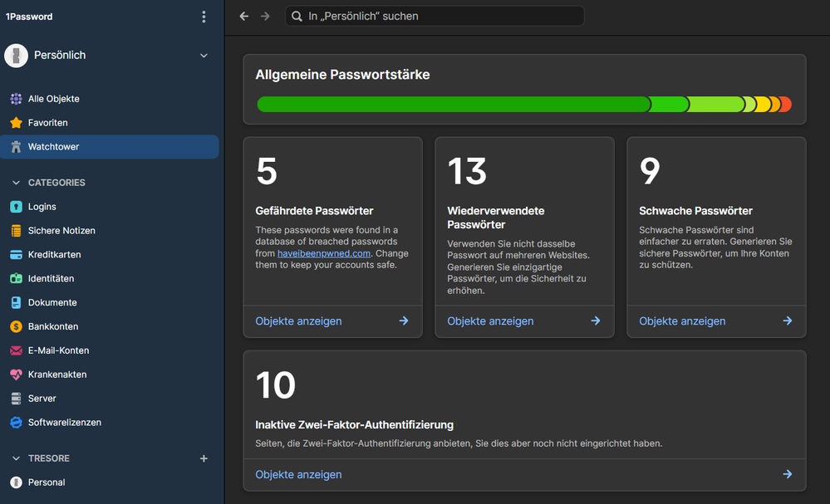Open the three-dot menu next to 1Password
The image size is (830, 504).
tap(204, 17)
